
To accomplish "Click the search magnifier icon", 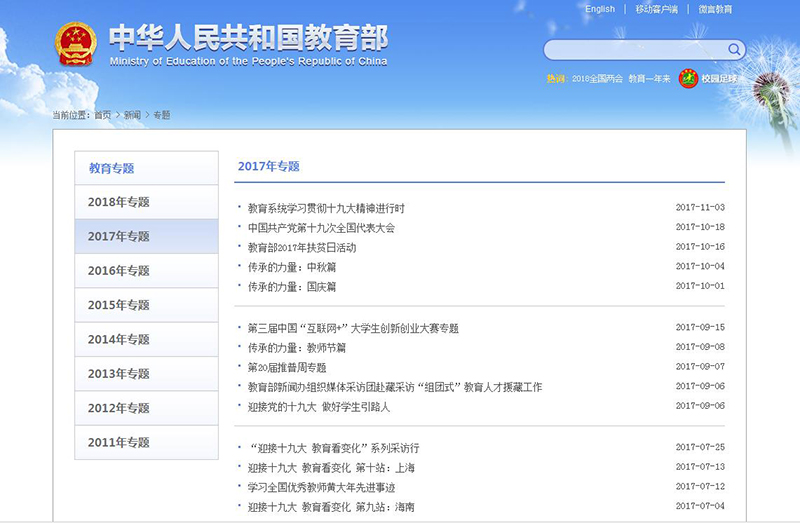I will [734, 49].
